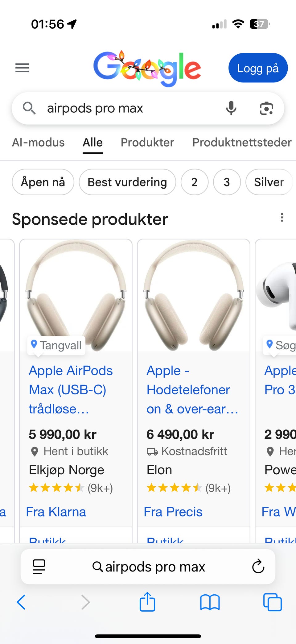Screen dimensions: 296x644
Task: Open Safari bookmarks book icon
Action: point(210,602)
